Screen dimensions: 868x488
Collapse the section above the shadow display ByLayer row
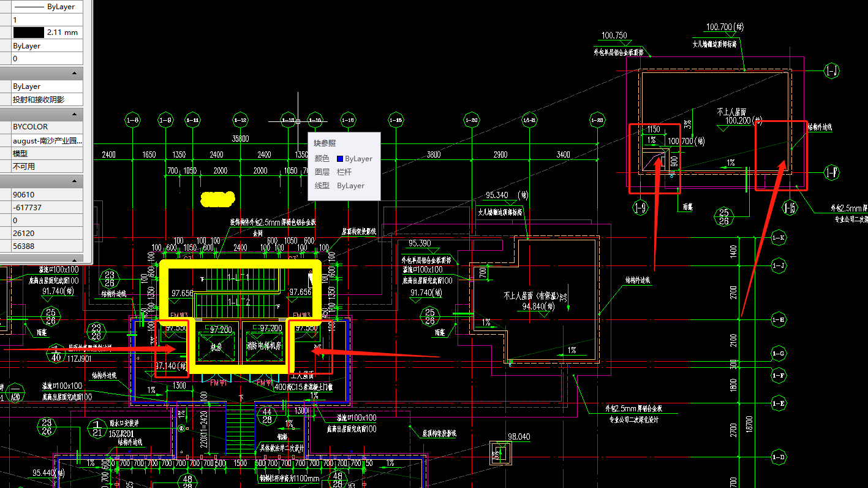click(75, 73)
